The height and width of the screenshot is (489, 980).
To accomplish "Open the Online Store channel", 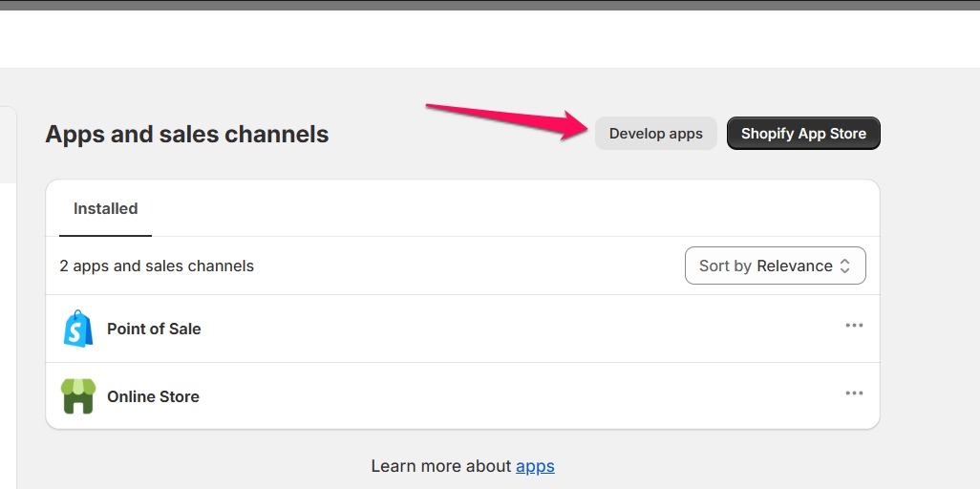I will coord(153,396).
